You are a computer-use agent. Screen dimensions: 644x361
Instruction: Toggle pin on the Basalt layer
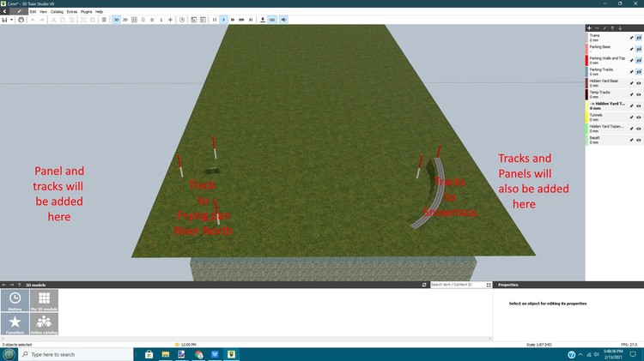coord(631,141)
